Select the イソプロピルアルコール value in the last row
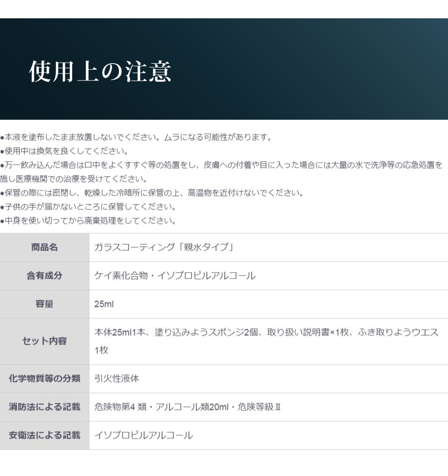The width and height of the screenshot is (448, 476). 143,435
